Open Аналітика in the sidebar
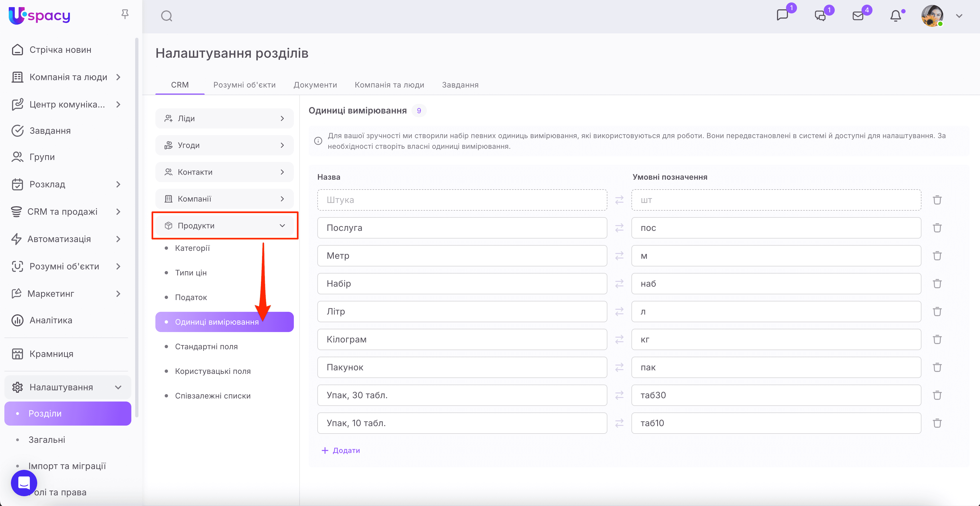Viewport: 980px width, 506px height. [51, 320]
